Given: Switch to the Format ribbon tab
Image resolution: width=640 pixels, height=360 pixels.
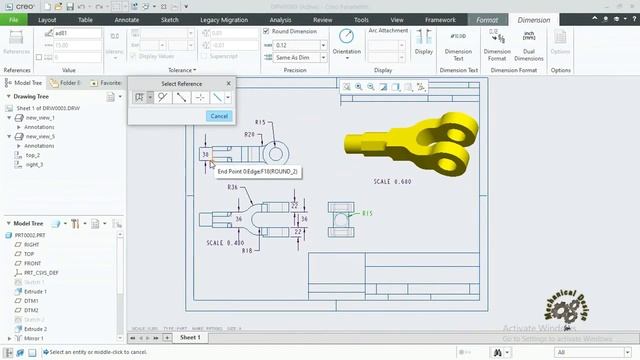Looking at the screenshot, I should click(x=487, y=20).
